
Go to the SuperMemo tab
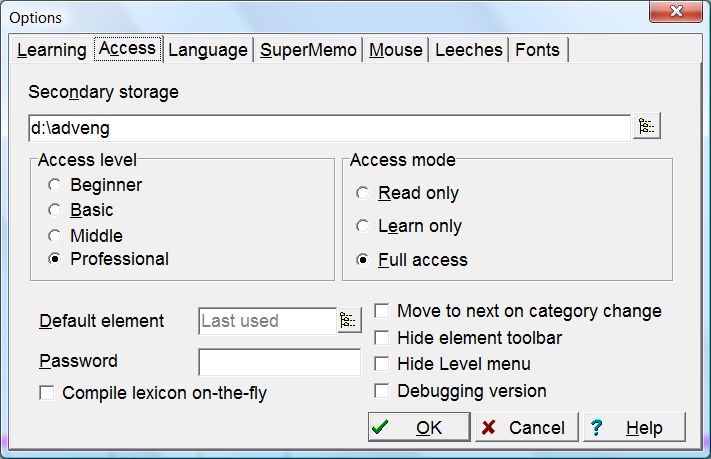(x=308, y=50)
